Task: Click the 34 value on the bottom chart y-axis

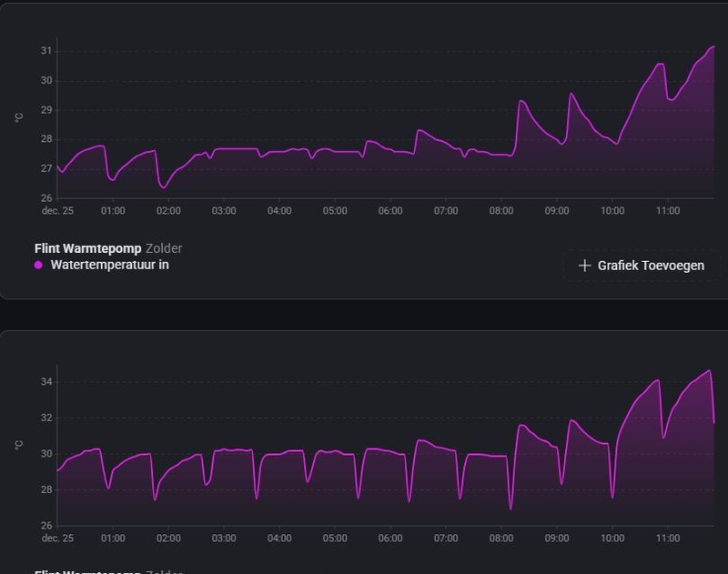Action: [x=46, y=382]
